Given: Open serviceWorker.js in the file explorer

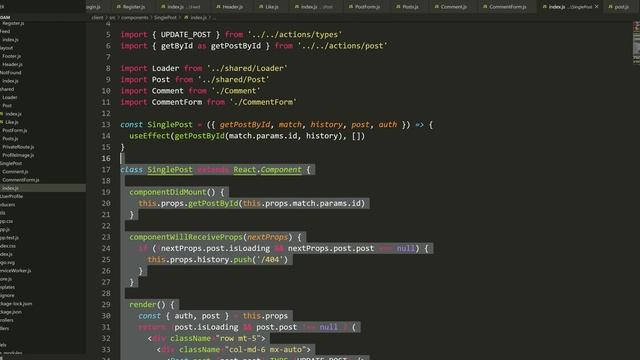Looking at the screenshot, I should coord(16,270).
